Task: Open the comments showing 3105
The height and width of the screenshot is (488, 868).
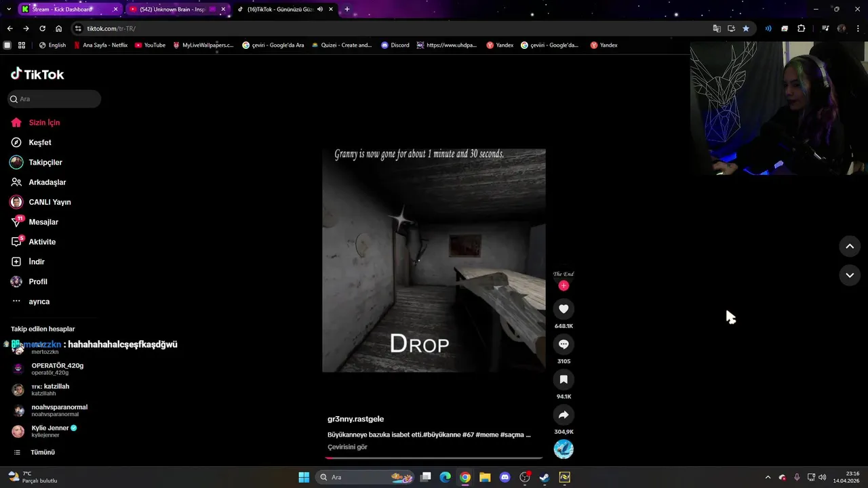Action: pyautogui.click(x=564, y=344)
